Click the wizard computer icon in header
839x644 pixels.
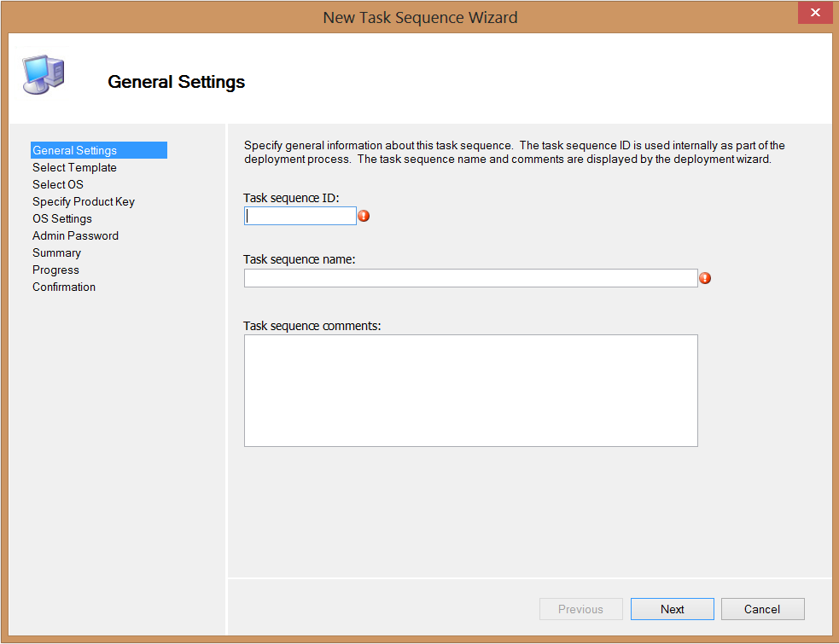coord(43,75)
